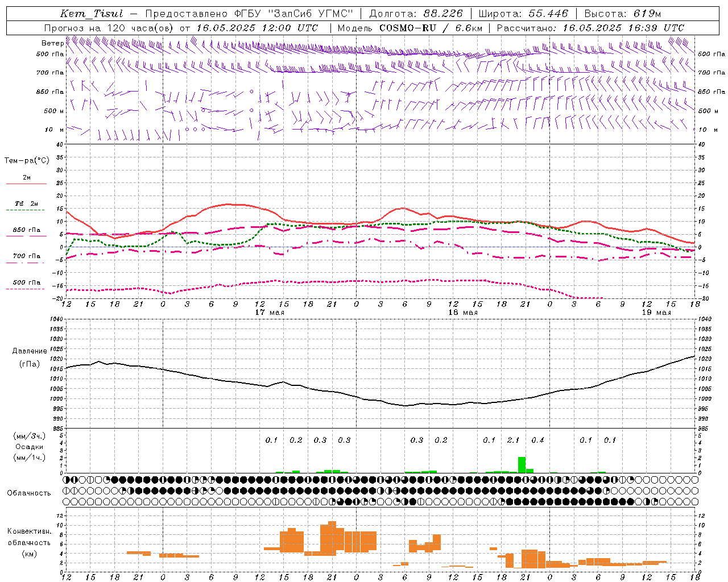Click the '10 м' wind level label left
The width and height of the screenshot is (728, 582).
(x=54, y=130)
